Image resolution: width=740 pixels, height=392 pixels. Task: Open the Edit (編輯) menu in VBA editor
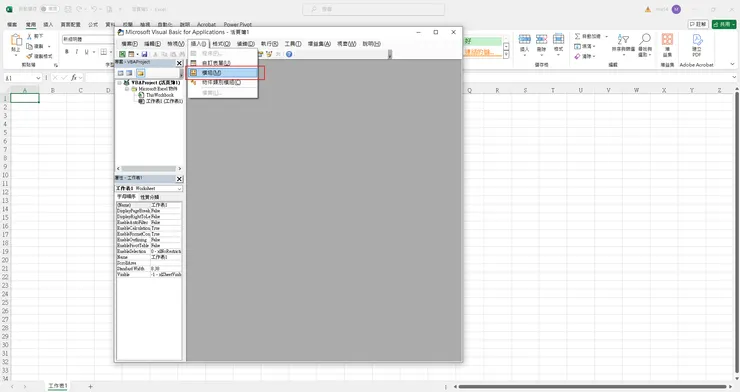click(152, 44)
